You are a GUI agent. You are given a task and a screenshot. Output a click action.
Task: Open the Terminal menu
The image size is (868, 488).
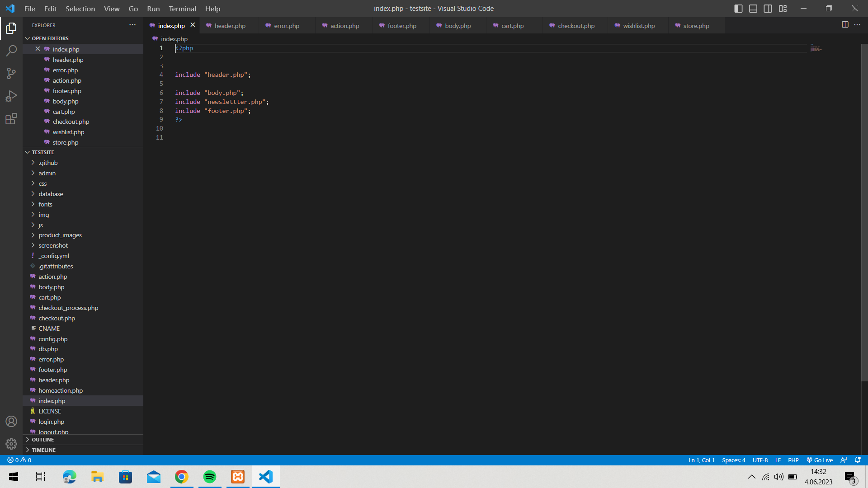point(182,9)
